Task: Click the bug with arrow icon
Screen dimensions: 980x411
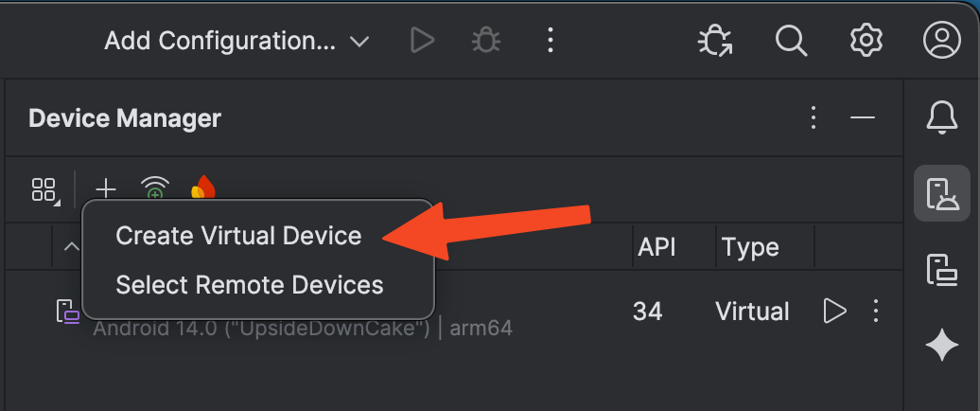Action: coord(714,40)
